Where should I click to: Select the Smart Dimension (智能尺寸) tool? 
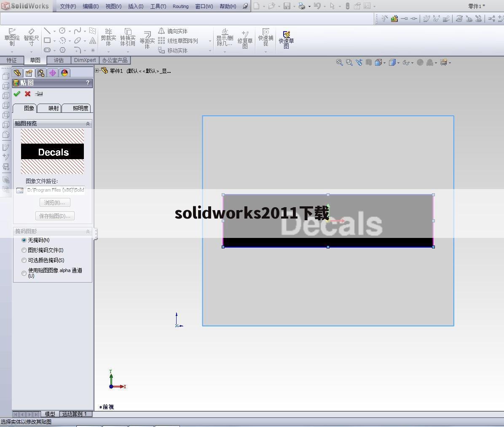point(31,37)
